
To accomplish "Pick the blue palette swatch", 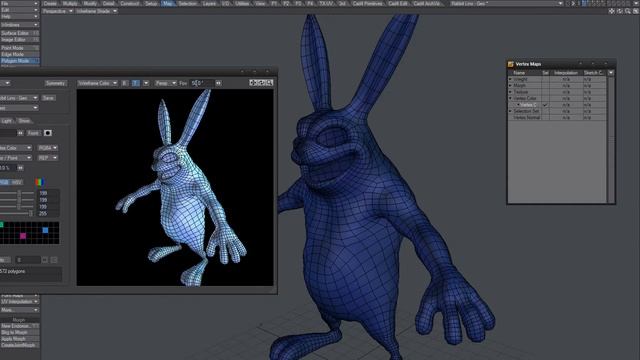I will [45, 230].
